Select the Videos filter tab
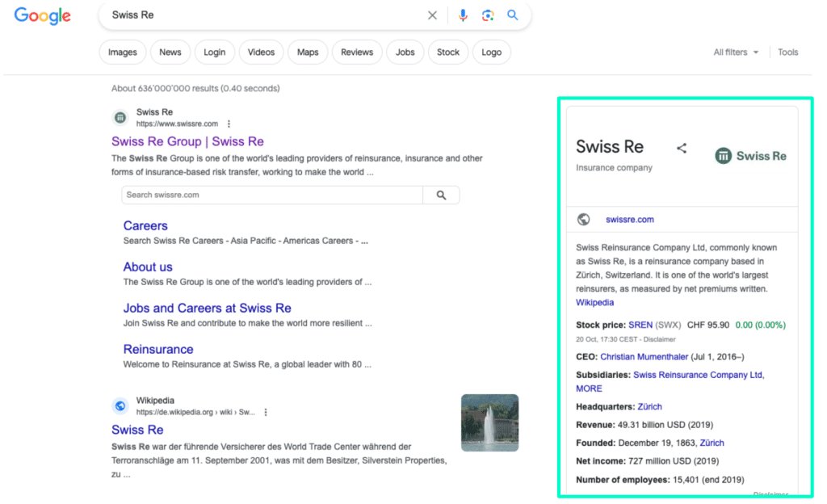827x504 pixels. pos(261,52)
